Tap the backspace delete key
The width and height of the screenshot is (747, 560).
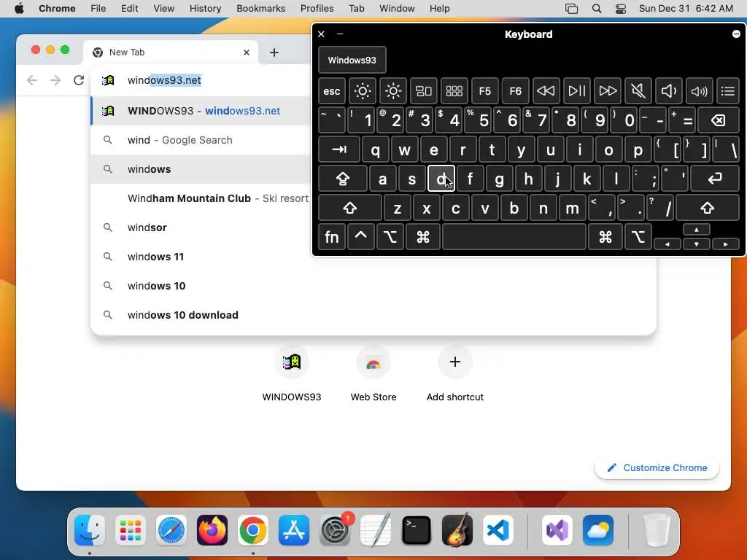click(719, 120)
